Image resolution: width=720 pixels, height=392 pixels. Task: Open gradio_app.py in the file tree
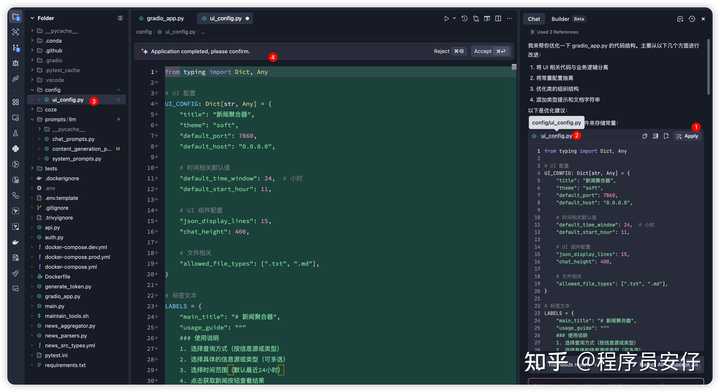coord(62,297)
